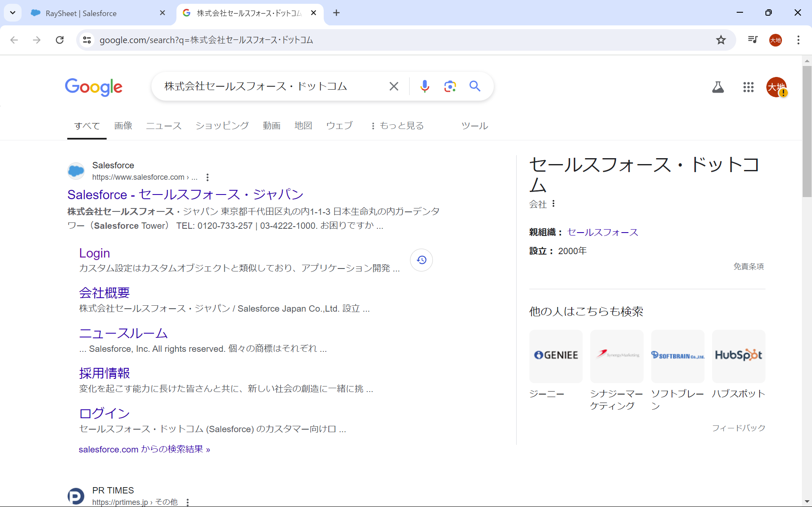Open the ツール search tools

475,126
